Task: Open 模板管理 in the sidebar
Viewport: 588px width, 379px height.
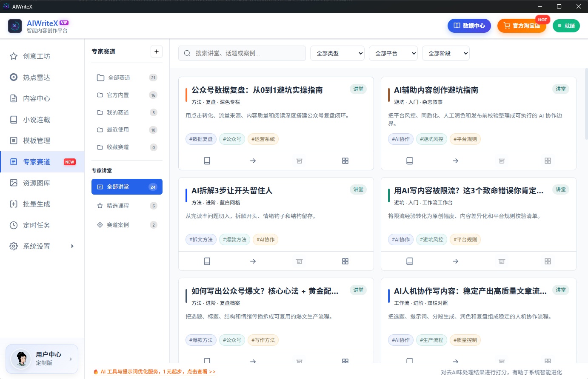Action: click(42, 141)
